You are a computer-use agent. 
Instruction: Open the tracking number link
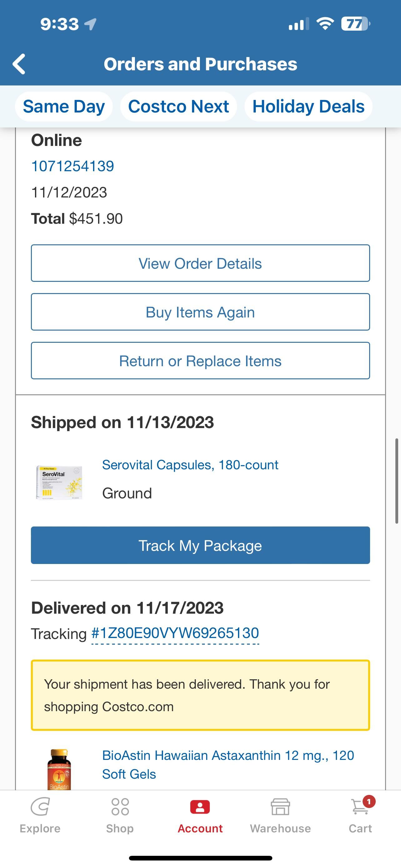click(175, 633)
